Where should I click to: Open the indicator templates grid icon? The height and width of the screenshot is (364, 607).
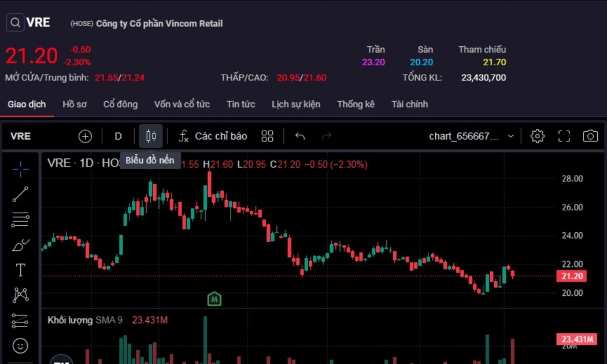(267, 136)
